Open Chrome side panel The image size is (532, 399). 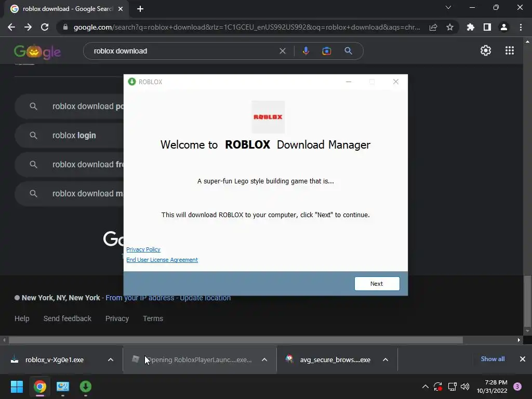(x=487, y=27)
